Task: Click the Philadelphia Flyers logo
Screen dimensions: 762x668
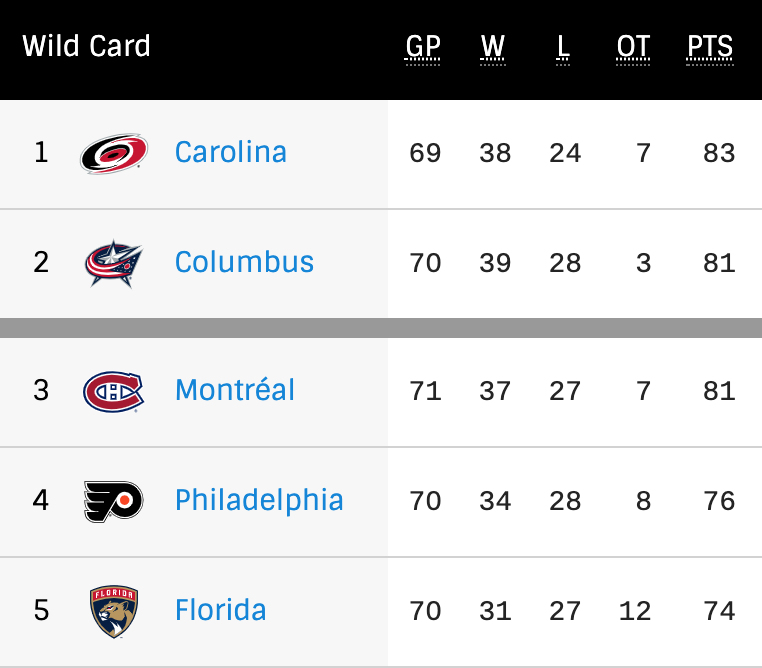Action: [x=114, y=500]
